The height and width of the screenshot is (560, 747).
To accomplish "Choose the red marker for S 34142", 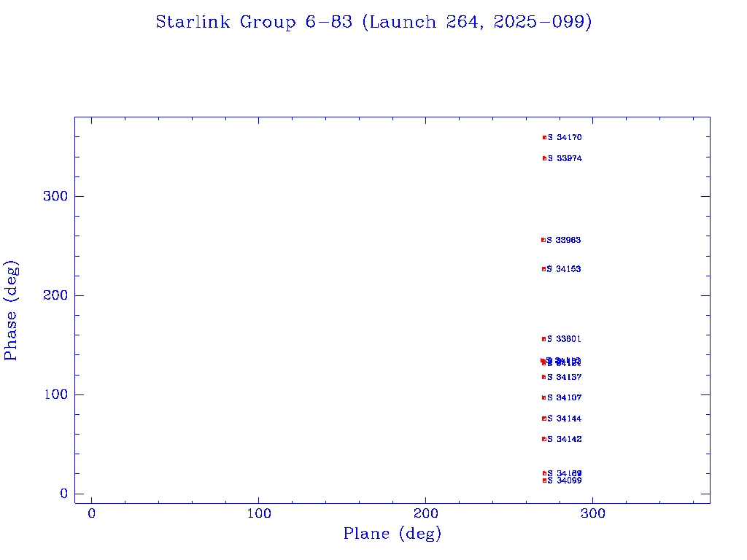I will (544, 439).
